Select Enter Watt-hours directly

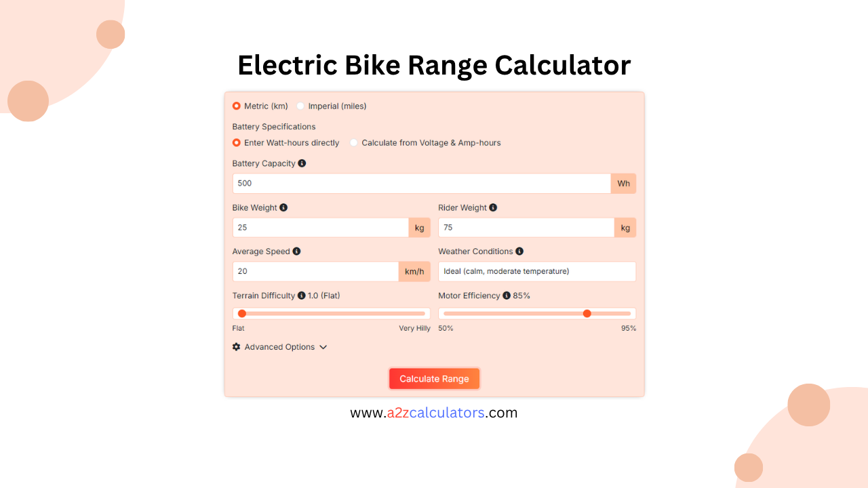click(237, 142)
